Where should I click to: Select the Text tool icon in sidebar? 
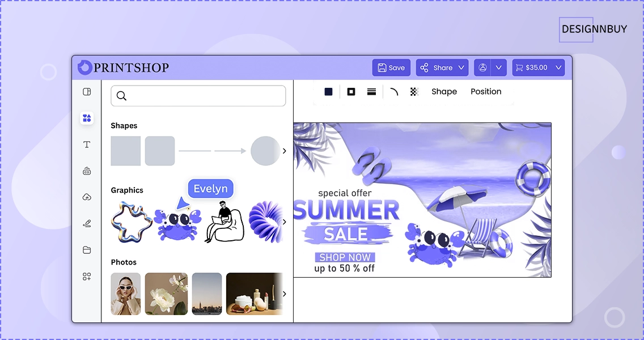87,144
